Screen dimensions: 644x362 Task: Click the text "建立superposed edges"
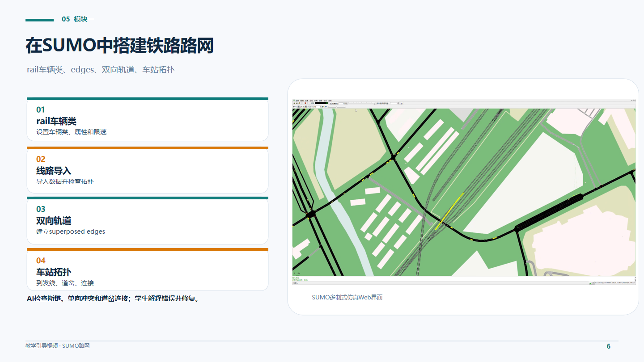click(71, 232)
